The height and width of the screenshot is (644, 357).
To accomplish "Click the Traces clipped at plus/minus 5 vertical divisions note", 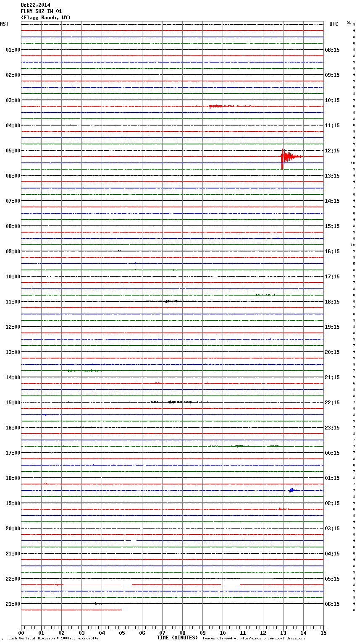I will [254, 639].
